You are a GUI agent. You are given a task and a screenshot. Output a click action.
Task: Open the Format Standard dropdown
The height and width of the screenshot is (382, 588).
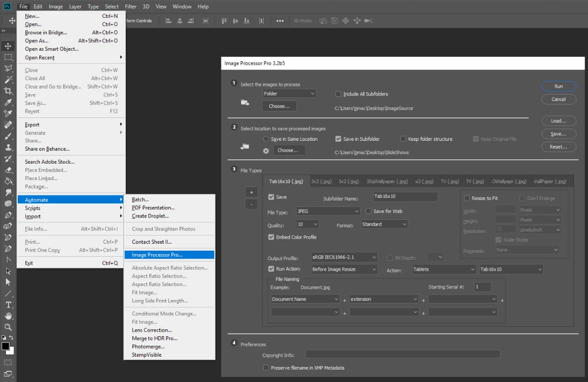pos(385,224)
